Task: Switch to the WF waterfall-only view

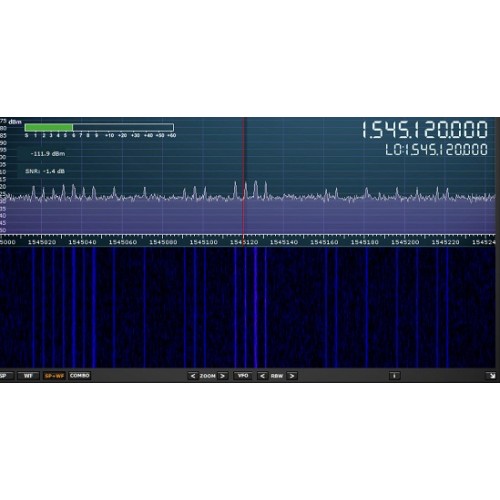Action: 28,376
